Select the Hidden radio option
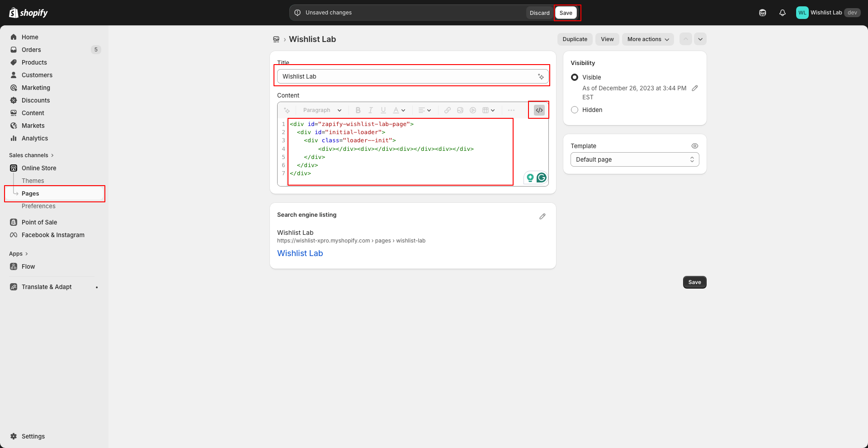The image size is (868, 448). point(575,110)
